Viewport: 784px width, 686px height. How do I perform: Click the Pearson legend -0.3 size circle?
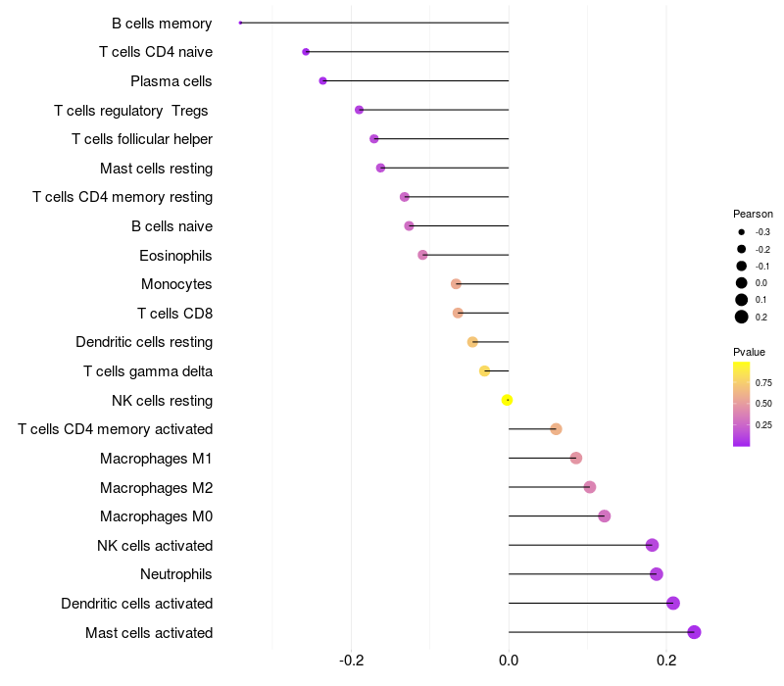click(742, 232)
